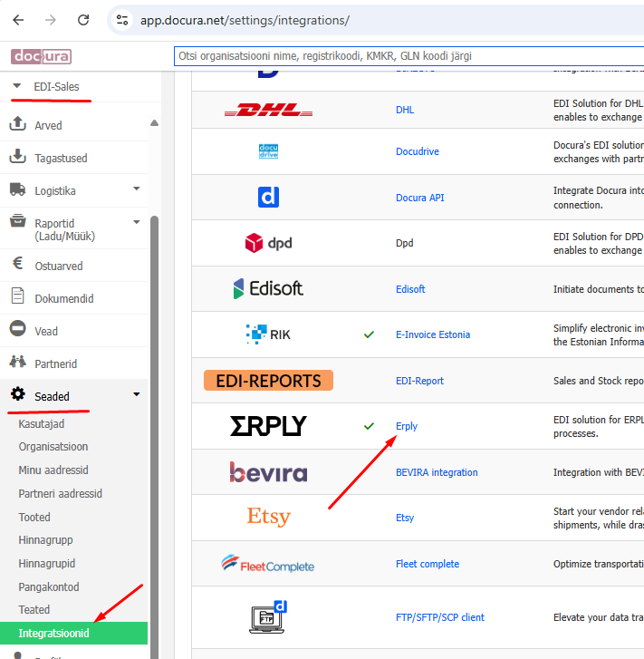Click the Ostuarved euro icon
Image resolution: width=644 pixels, height=659 pixels.
click(17, 263)
